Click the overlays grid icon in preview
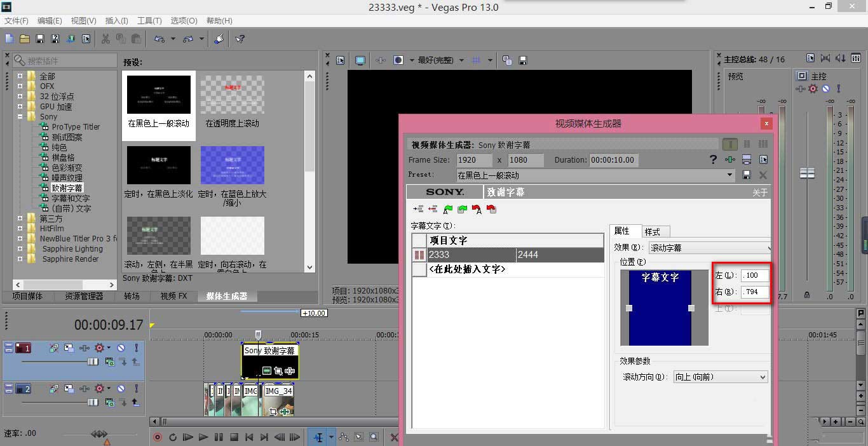 (477, 60)
